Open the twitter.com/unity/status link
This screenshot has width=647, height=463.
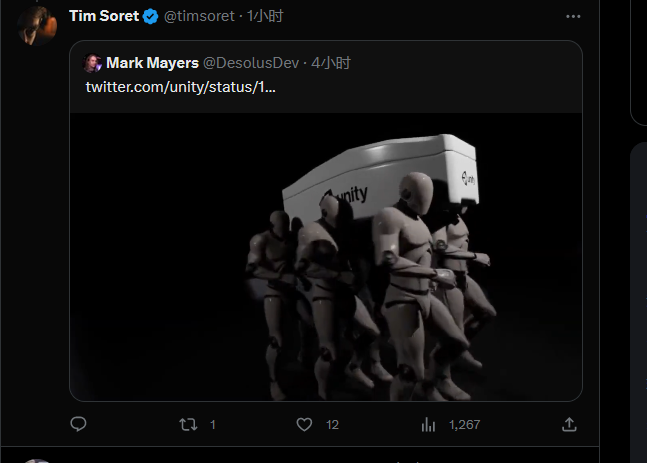pos(181,86)
